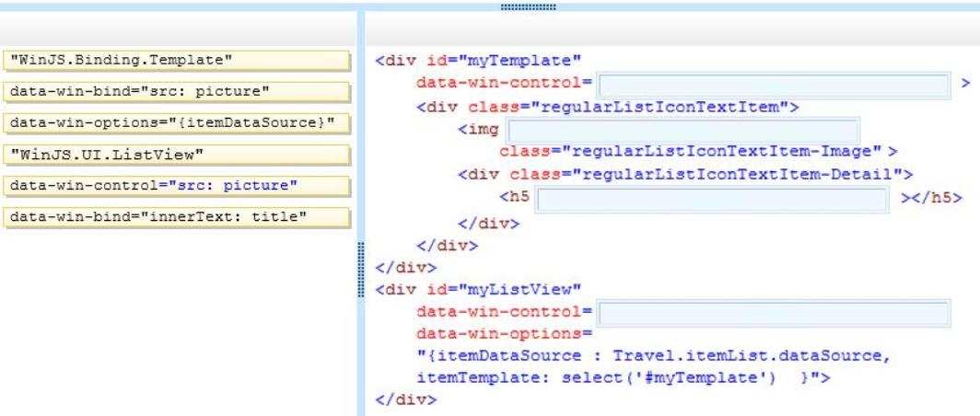Viewport: 980px width, 416px height.
Task: Click the itemTemplate: select('#myTemplate') line
Action: [x=623, y=378]
